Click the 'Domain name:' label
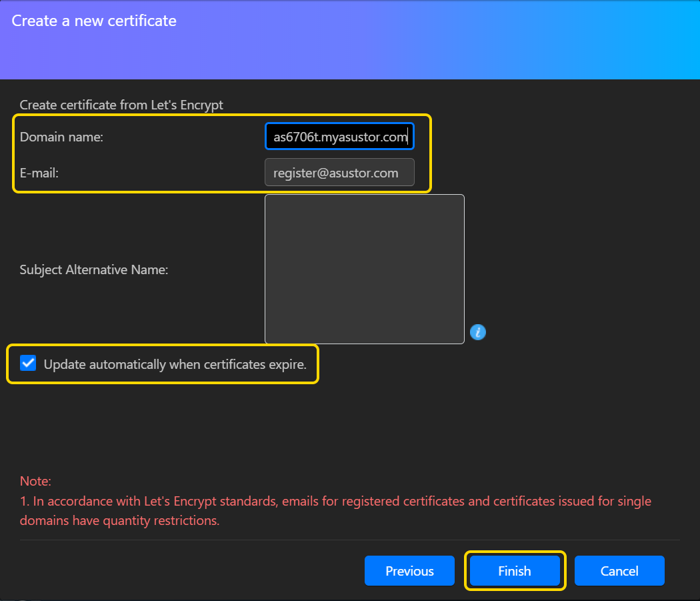Screen dimensions: 700x601 pos(61,137)
